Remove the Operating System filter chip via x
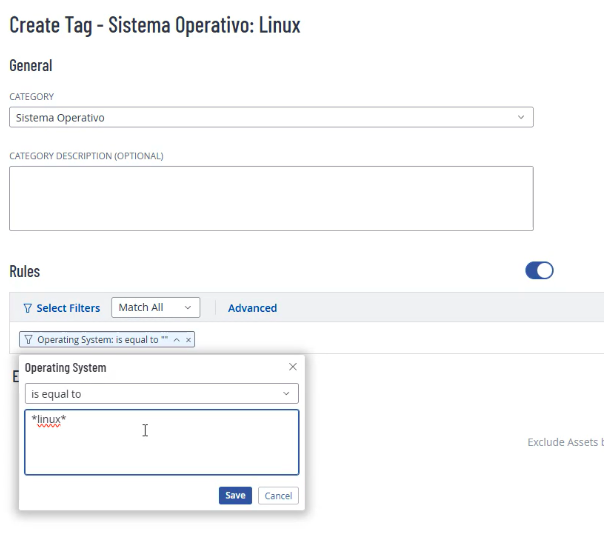This screenshot has height=550, width=604. pos(188,340)
